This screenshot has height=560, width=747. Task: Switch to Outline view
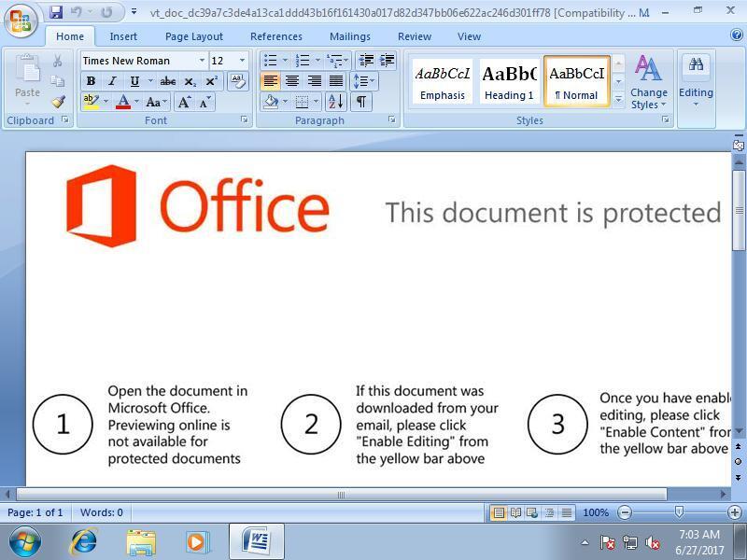click(549, 512)
